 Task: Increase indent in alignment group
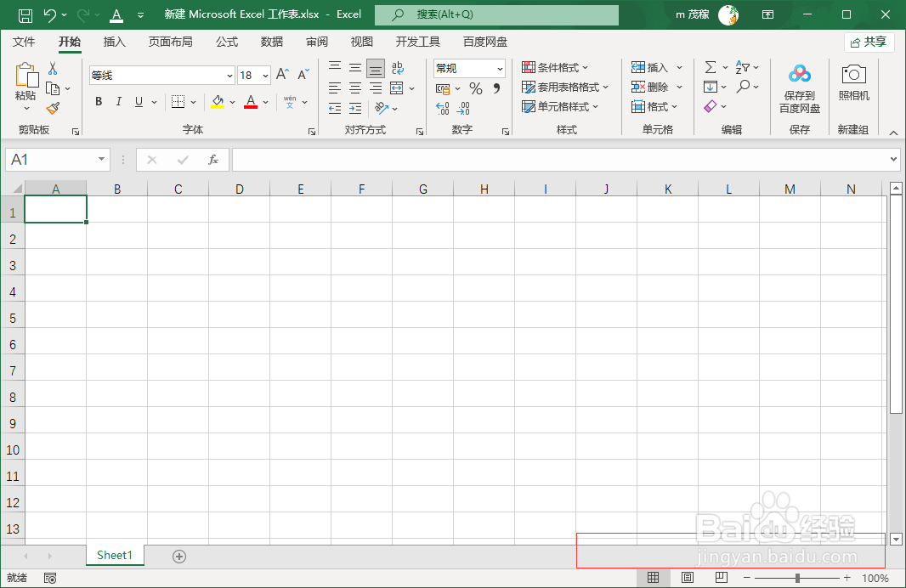pyautogui.click(x=355, y=108)
